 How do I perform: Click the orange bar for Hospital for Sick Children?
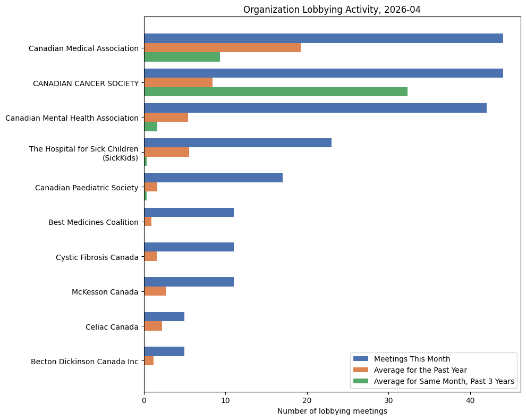coord(167,152)
